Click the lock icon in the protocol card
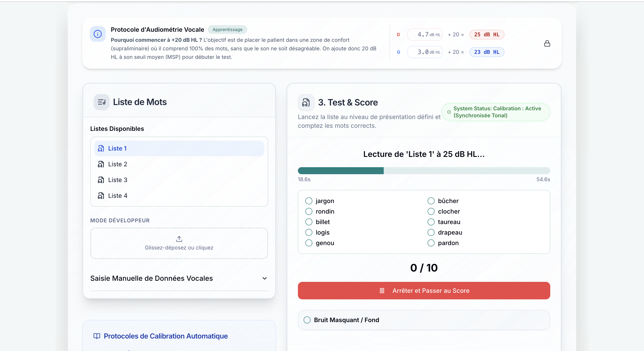The image size is (644, 351). [547, 44]
